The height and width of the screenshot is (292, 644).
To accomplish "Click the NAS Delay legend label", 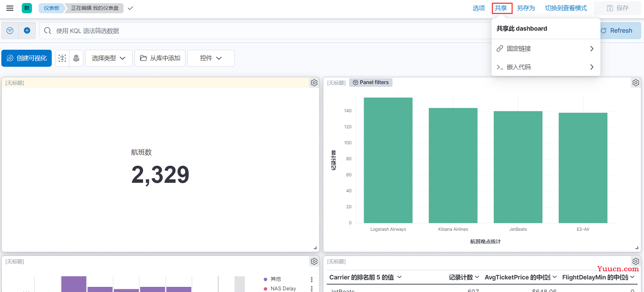I will (283, 289).
